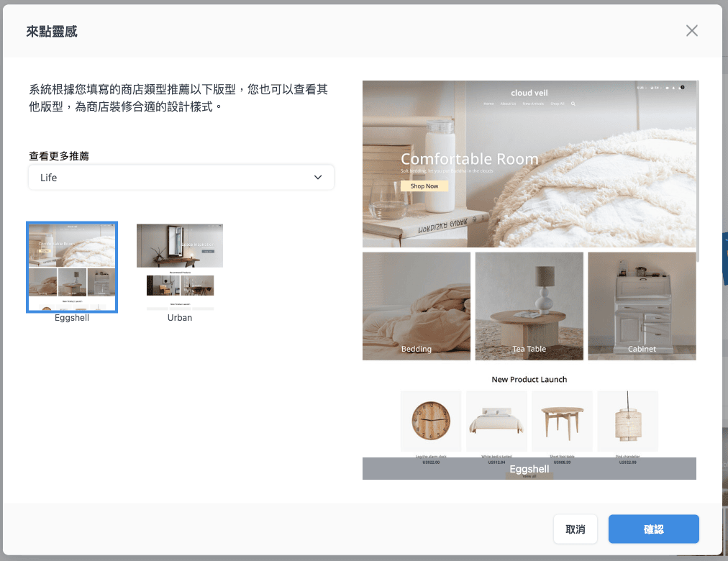Select the Eggshell template thumbnail
Screen dimensions: 728x561
(x=72, y=268)
